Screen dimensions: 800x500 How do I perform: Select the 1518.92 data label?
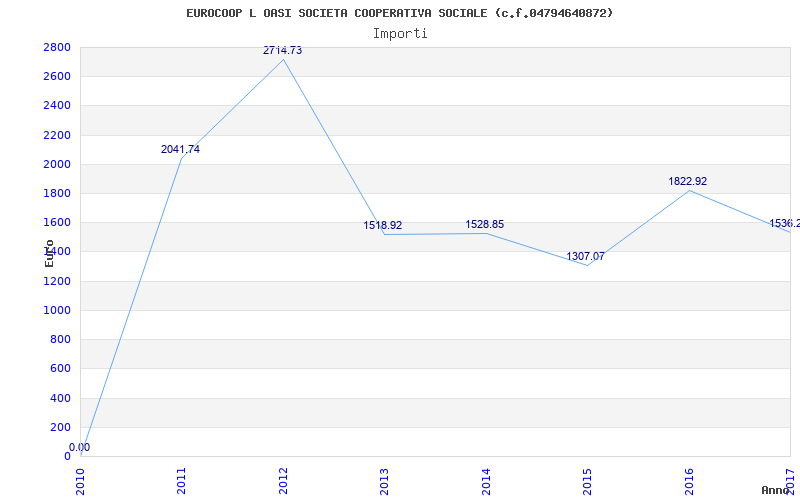point(383,226)
